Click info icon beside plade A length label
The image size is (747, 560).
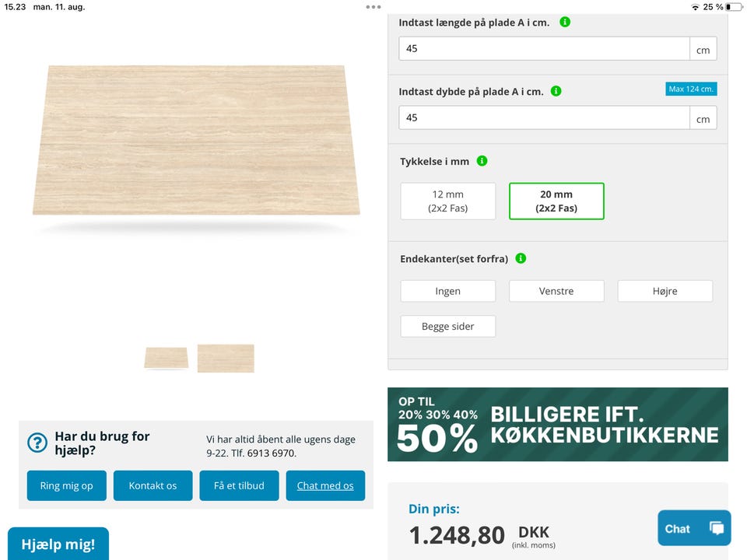[565, 23]
